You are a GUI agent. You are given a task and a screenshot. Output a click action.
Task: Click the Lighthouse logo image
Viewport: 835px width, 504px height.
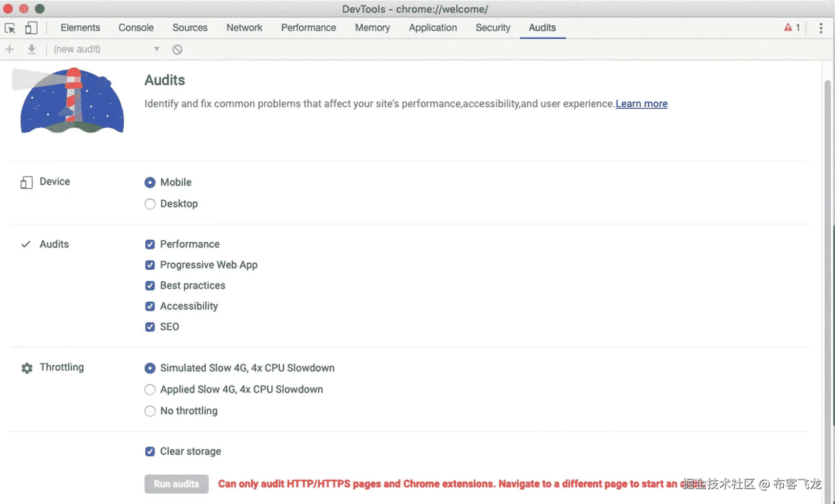pyautogui.click(x=71, y=101)
